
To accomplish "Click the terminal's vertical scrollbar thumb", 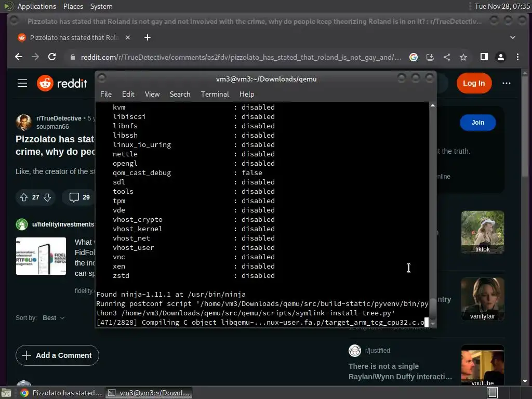I will tap(433, 310).
